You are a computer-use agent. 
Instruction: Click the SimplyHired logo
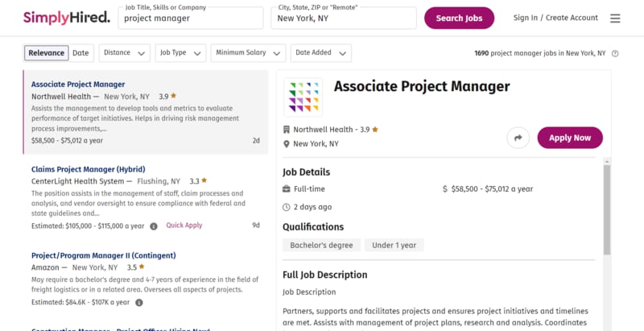[x=67, y=18]
